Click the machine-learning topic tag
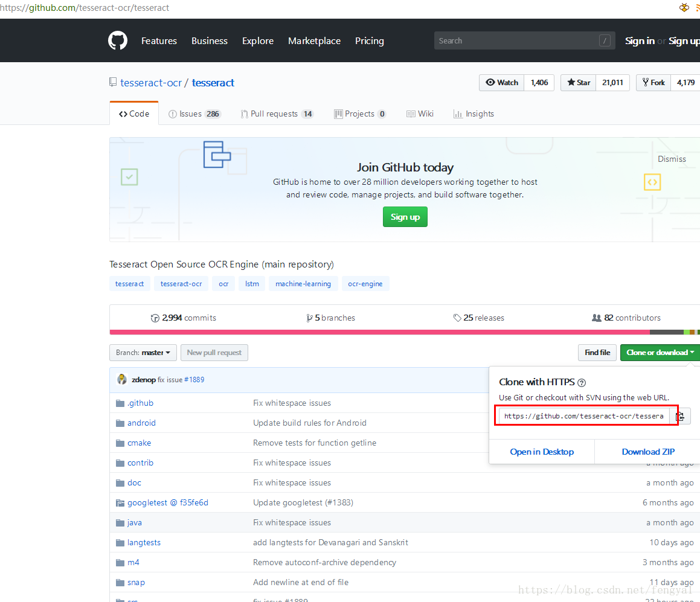 tap(303, 284)
